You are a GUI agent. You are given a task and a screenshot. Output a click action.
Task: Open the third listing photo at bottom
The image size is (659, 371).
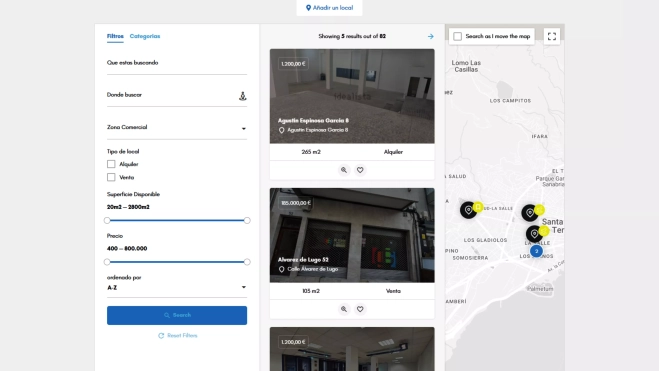pyautogui.click(x=352, y=349)
